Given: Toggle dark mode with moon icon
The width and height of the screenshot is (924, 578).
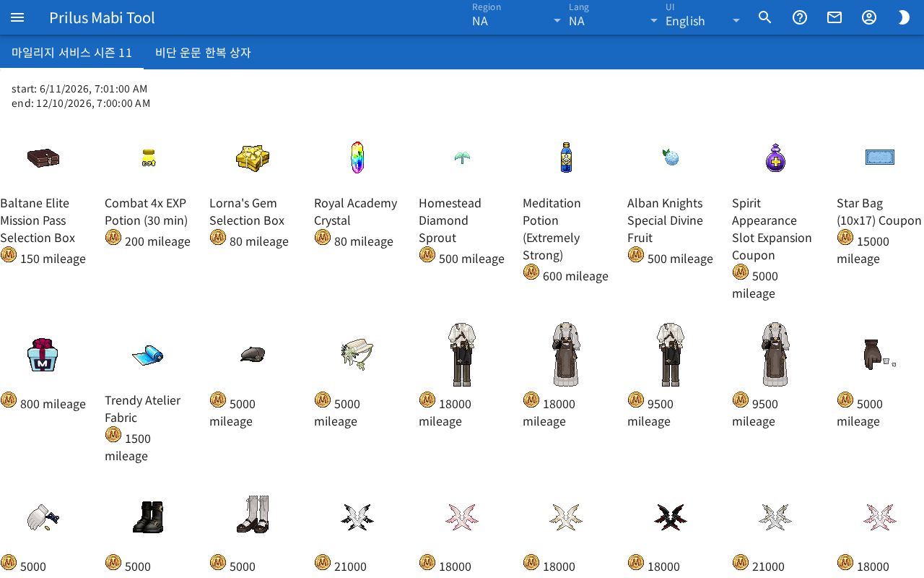Looking at the screenshot, I should pos(904,17).
